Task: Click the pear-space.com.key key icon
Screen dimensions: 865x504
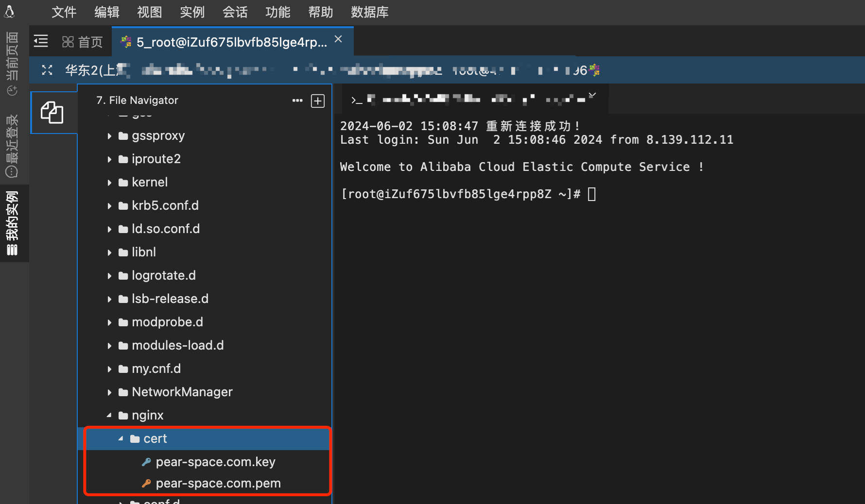Action: (146, 462)
